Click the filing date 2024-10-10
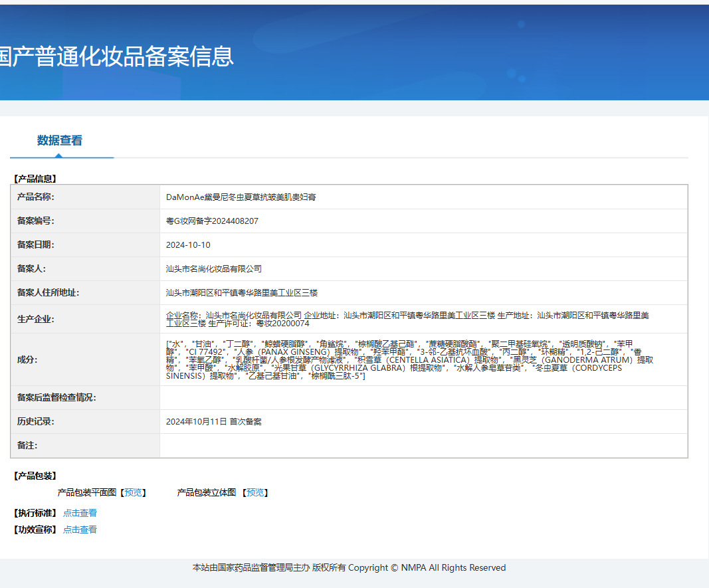 click(188, 245)
